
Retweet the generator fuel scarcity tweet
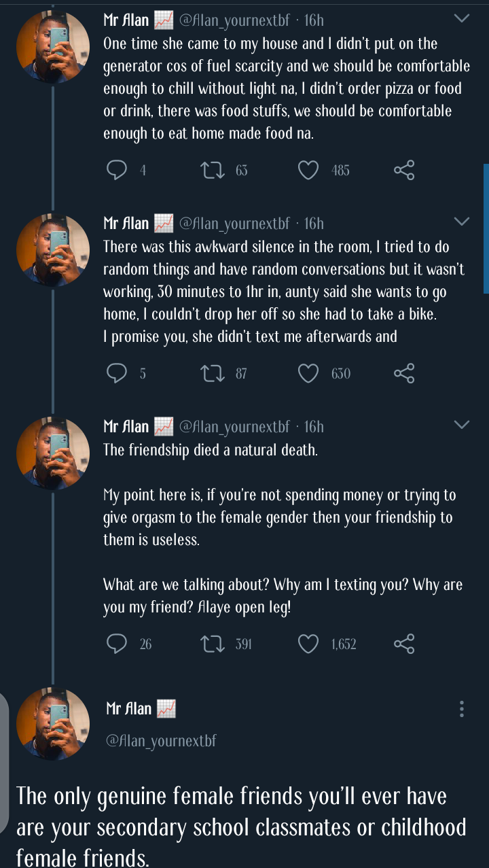pyautogui.click(x=215, y=170)
